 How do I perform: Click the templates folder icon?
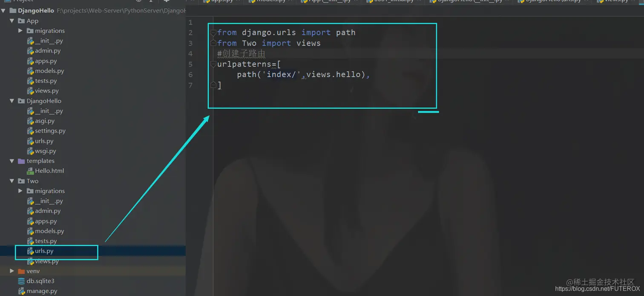coord(21,161)
